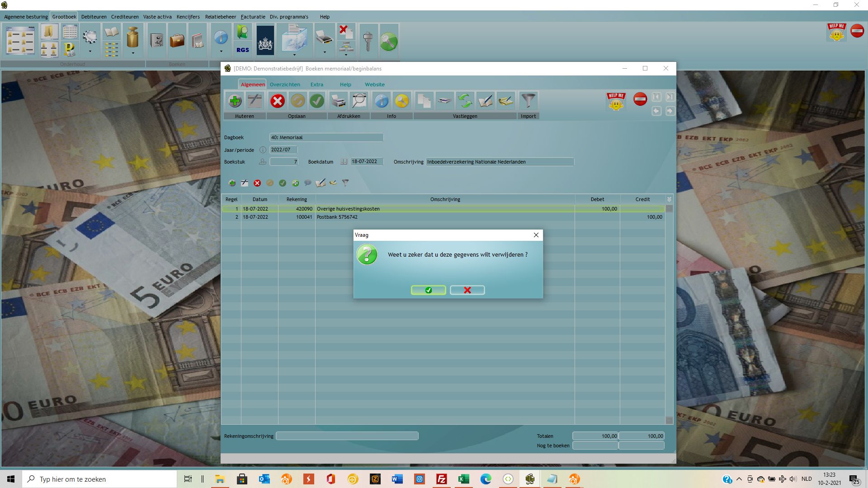Go to last record navigation arrow
The width and height of the screenshot is (868, 488).
[670, 97]
